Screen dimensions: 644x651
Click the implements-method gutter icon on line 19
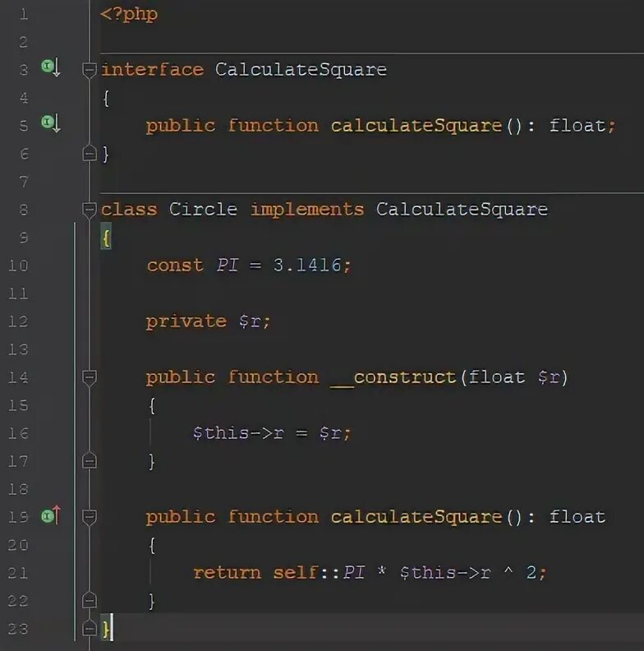(51, 515)
